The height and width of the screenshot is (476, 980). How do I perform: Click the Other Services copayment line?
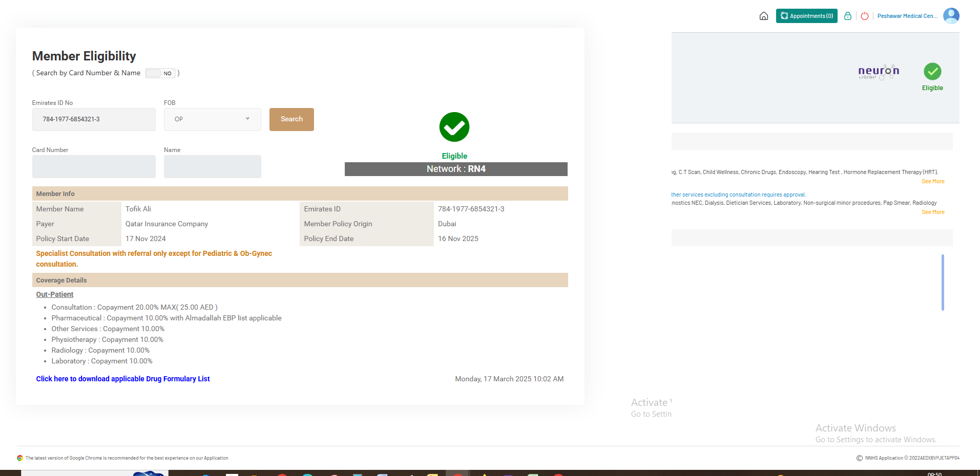(x=108, y=329)
